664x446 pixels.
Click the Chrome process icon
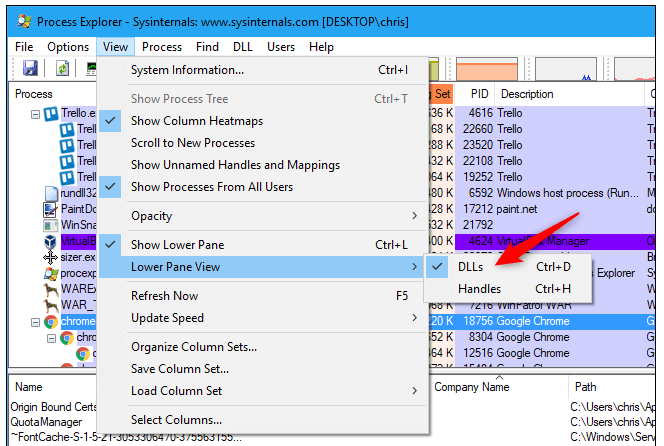(51, 322)
